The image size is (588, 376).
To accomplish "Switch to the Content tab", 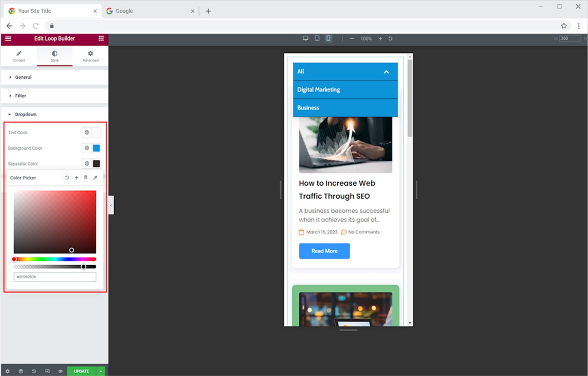I will (19, 56).
